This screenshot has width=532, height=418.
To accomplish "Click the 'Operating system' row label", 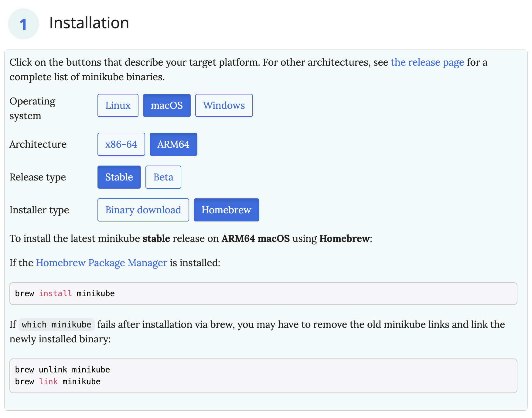I will 32,108.
